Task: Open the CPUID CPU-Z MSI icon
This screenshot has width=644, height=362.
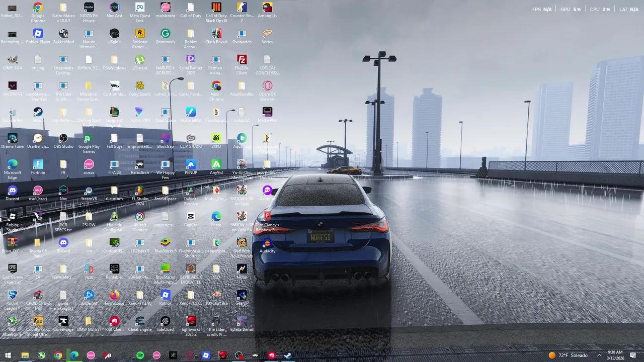Action: [x=38, y=300]
